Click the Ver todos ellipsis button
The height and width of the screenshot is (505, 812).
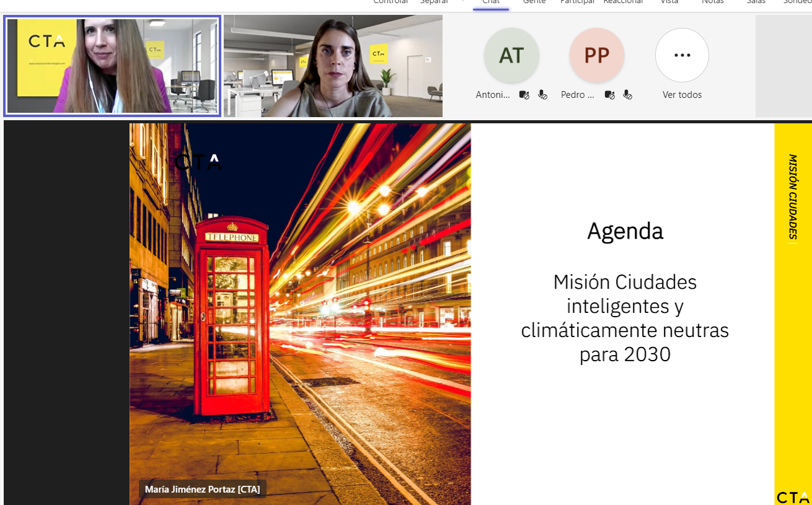[x=682, y=55]
